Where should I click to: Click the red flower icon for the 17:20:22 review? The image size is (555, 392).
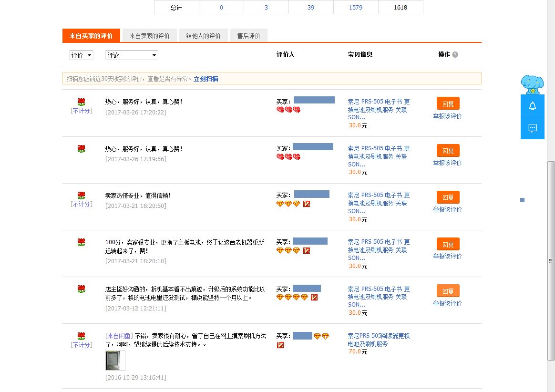click(x=81, y=102)
